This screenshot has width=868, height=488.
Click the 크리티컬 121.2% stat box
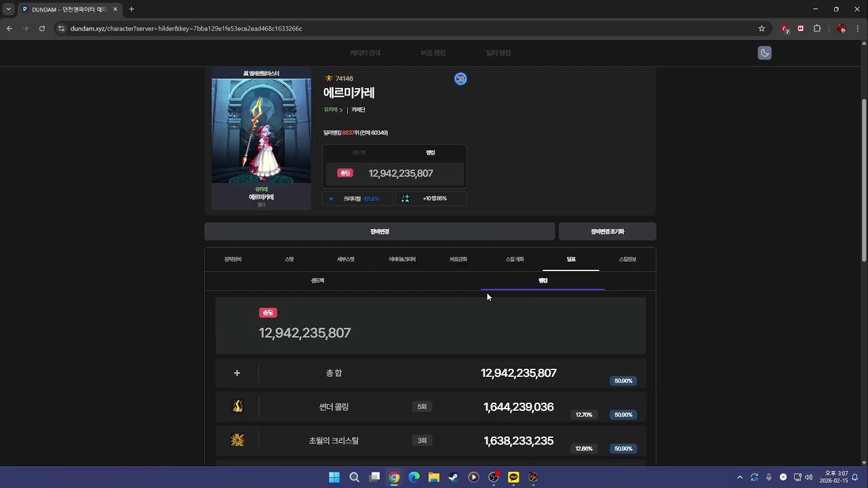click(357, 199)
